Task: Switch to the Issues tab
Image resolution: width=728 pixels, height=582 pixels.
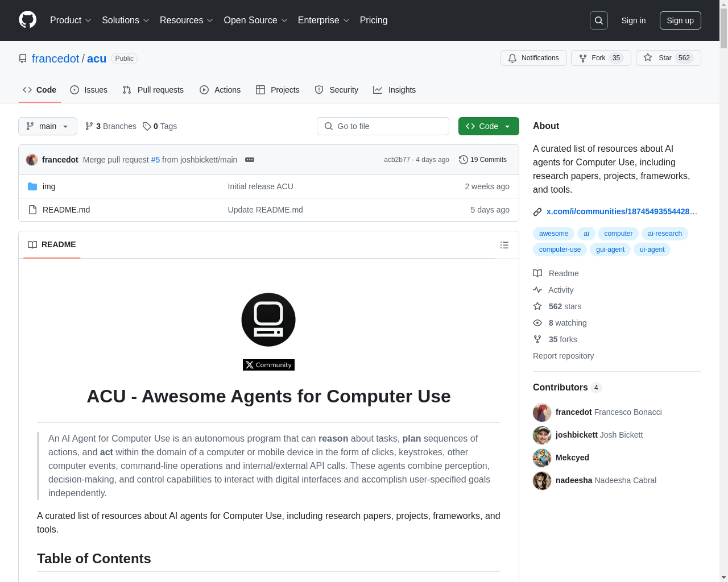Action: [x=89, y=90]
